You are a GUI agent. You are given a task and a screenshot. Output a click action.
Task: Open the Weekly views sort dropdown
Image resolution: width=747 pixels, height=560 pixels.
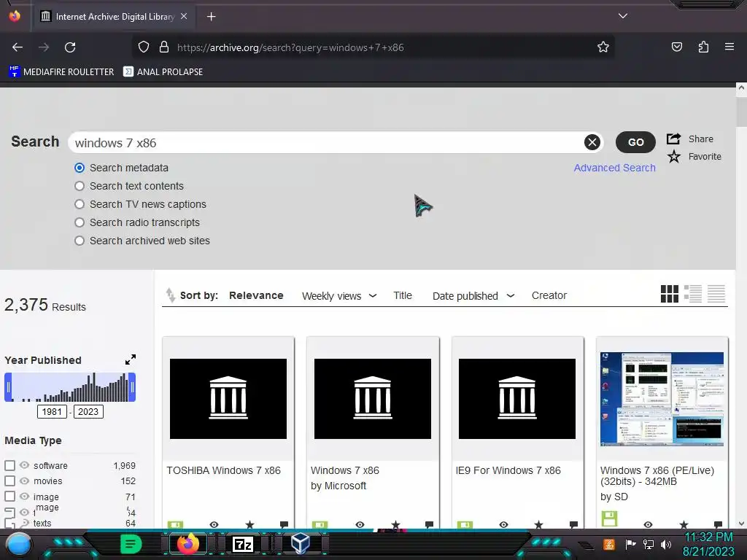click(339, 296)
